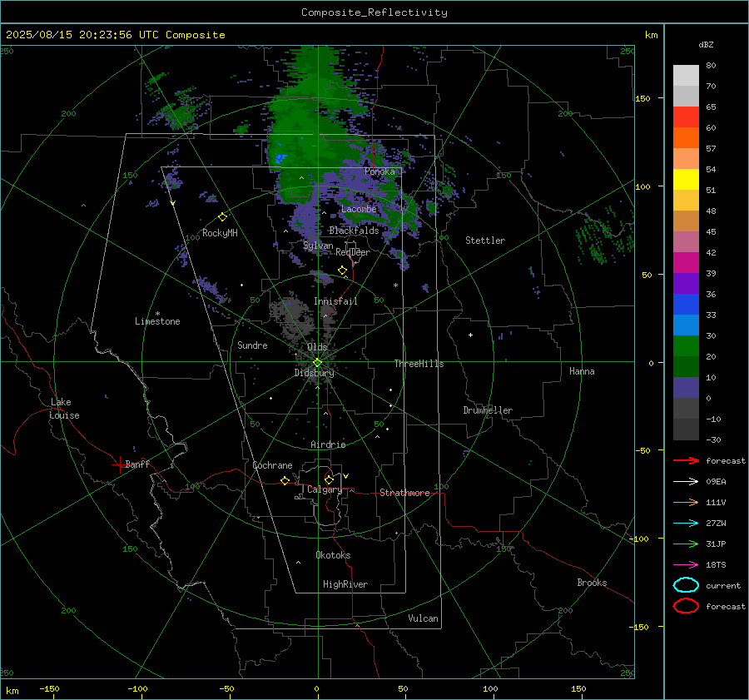Image resolution: width=749 pixels, height=700 pixels.
Task: Select the yellow 51–54 dBZ swatch
Action: [686, 180]
